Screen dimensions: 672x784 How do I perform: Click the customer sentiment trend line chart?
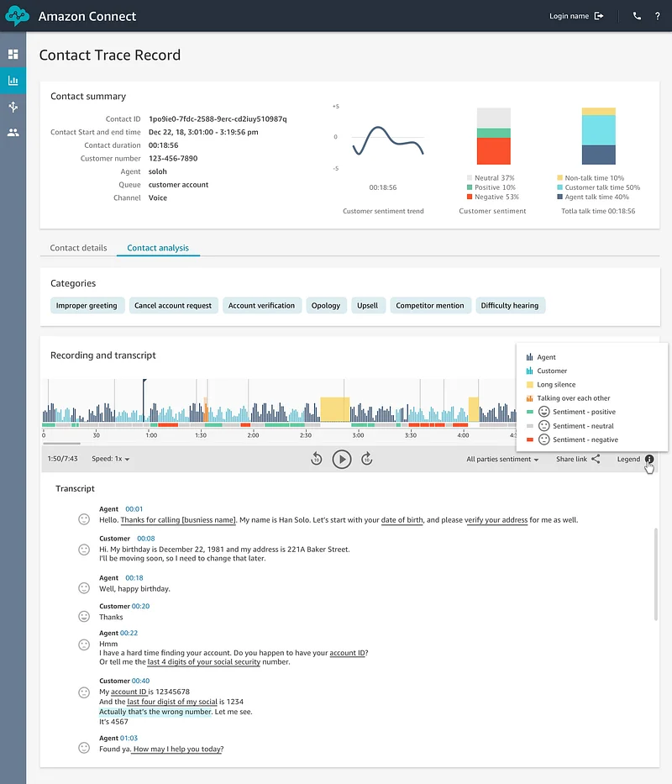[x=388, y=141]
